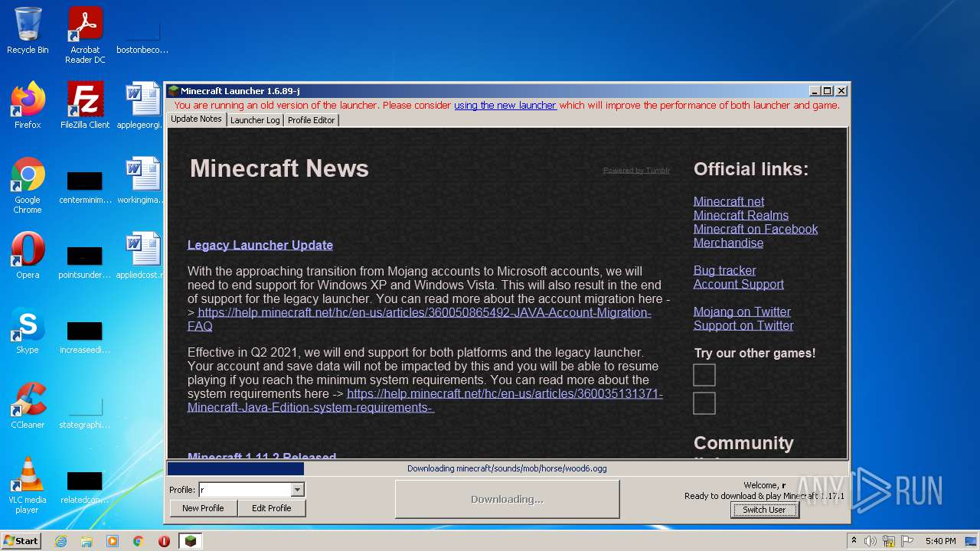Open FileZilla Client shortcut

point(85,105)
